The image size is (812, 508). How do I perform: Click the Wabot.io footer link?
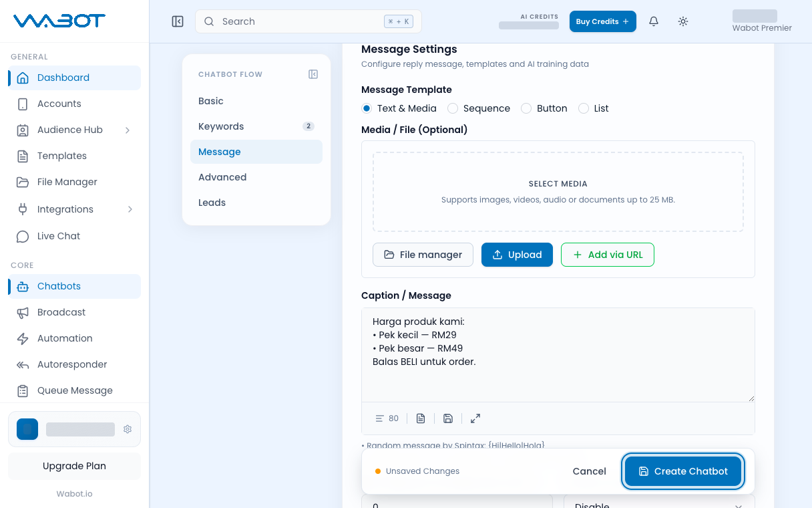(74, 494)
